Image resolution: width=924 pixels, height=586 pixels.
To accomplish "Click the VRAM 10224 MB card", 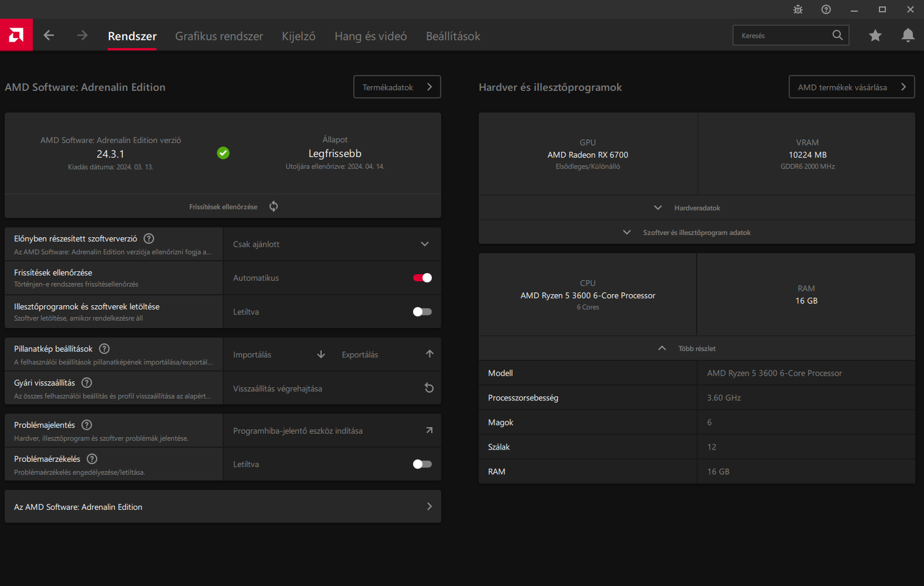I will (807, 154).
